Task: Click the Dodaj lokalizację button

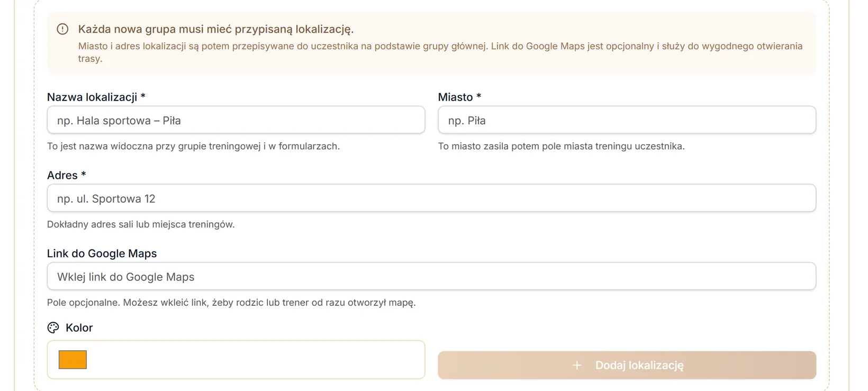Action: [627, 365]
